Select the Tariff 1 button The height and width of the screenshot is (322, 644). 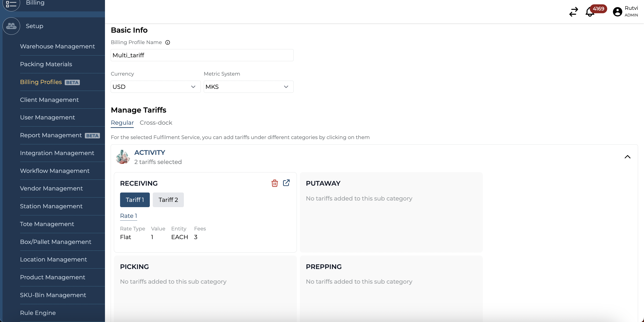click(135, 200)
